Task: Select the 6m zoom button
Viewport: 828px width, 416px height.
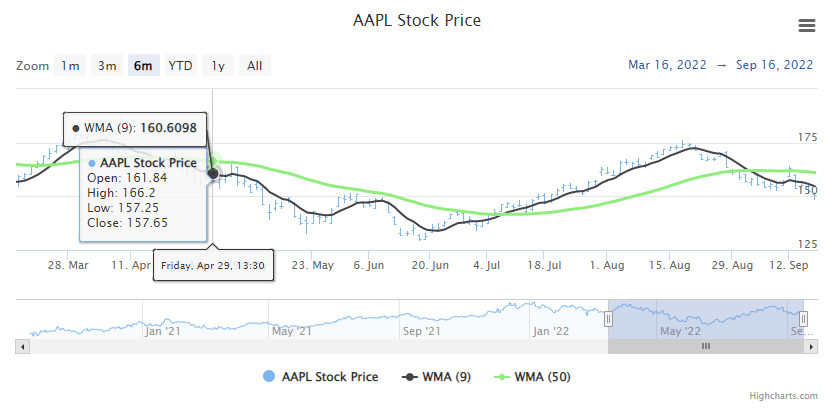Action: point(143,66)
